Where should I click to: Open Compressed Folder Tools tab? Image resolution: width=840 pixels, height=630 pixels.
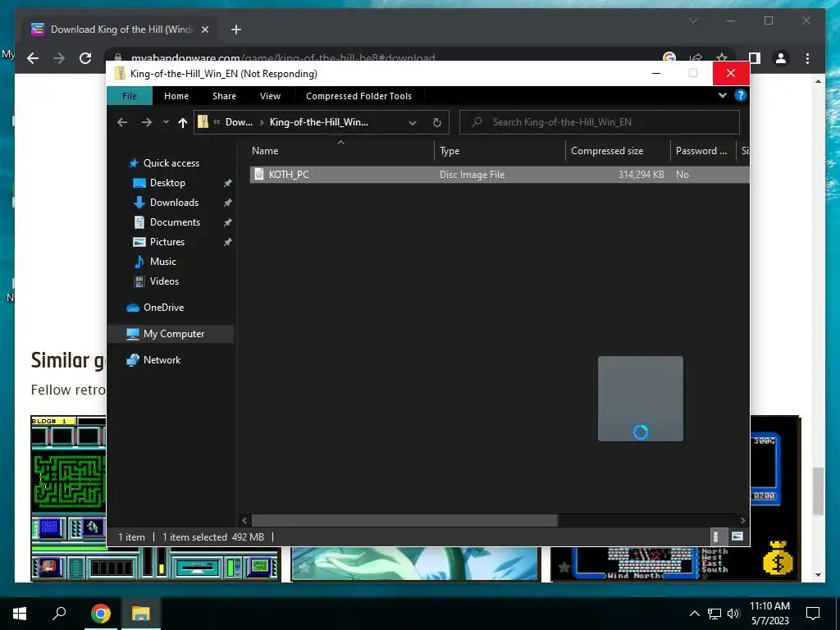click(359, 96)
